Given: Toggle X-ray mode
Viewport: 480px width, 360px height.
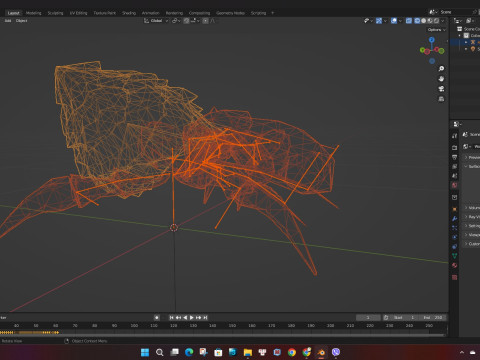Looking at the screenshot, I should click(x=409, y=21).
